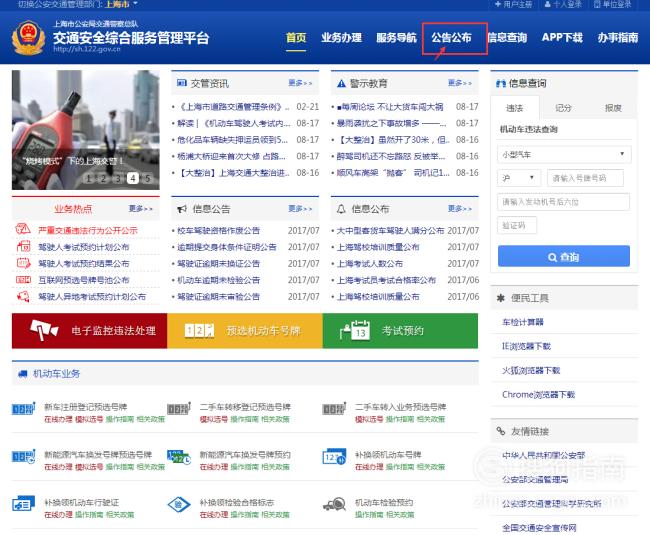Expand 更多 in 业务热点 section

click(141, 208)
